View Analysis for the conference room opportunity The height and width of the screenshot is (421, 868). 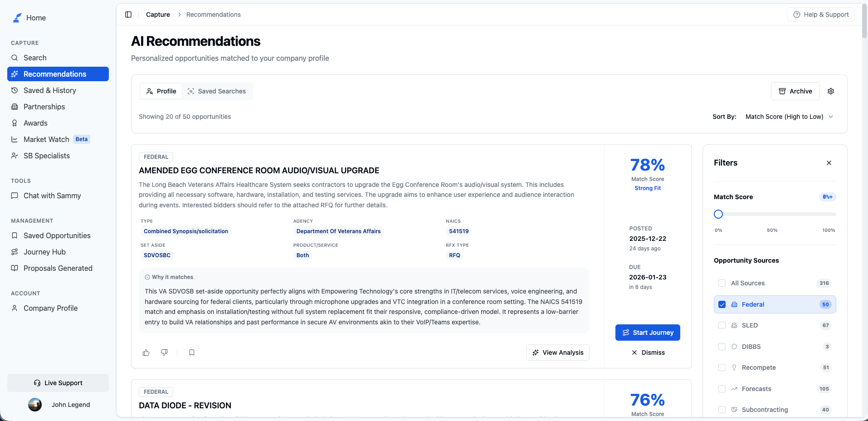click(x=557, y=352)
